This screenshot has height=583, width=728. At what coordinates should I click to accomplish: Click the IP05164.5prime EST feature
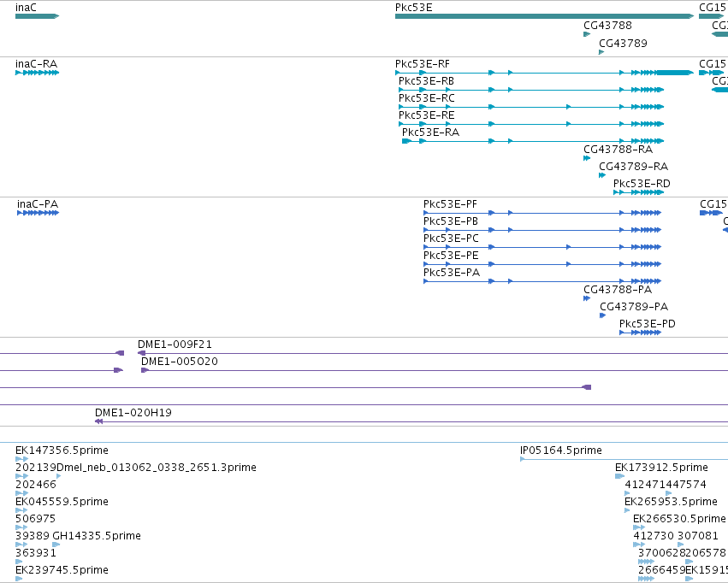coord(624,459)
